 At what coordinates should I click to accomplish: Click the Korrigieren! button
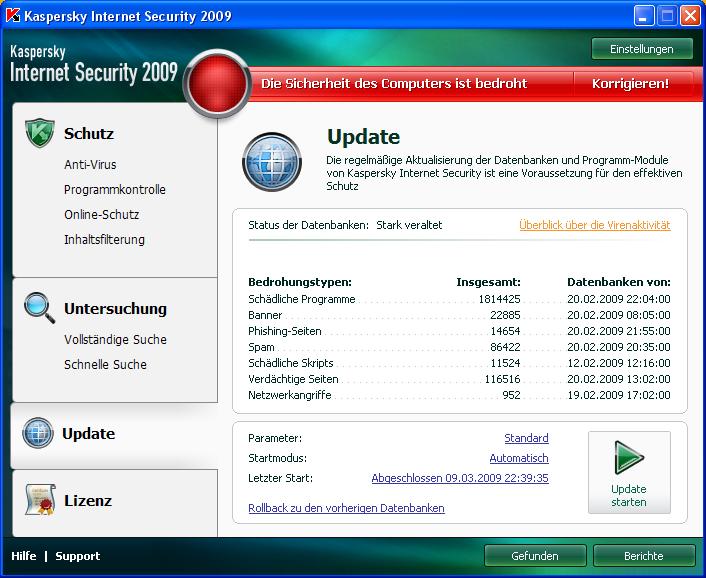pos(630,84)
